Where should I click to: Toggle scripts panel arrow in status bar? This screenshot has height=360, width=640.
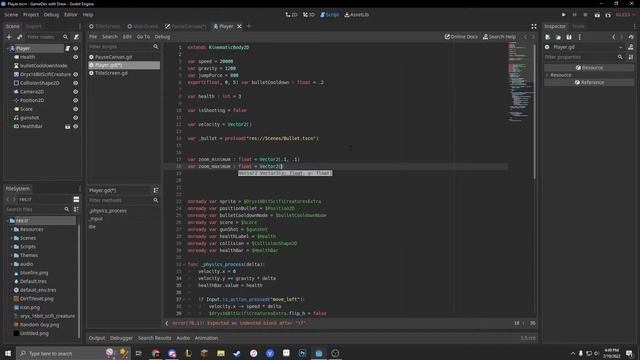tap(167, 323)
